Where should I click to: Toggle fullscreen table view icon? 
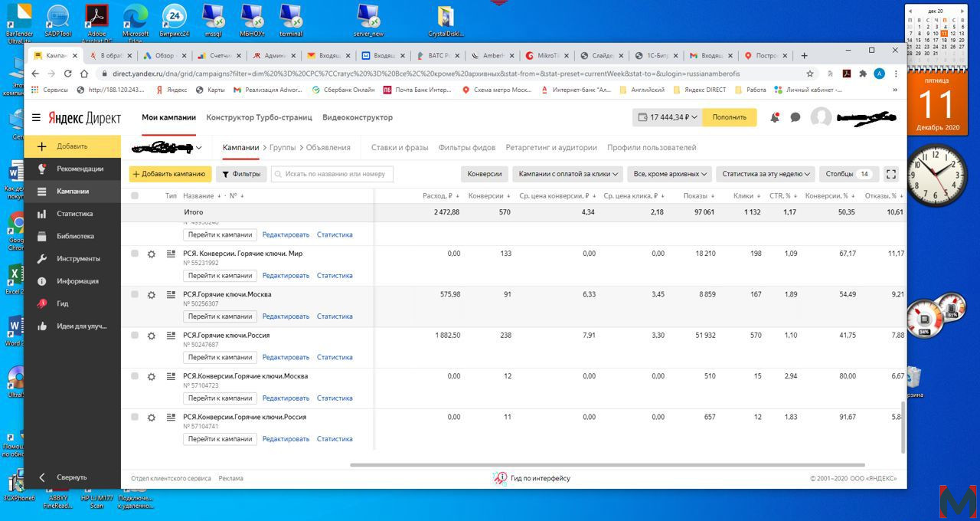point(890,174)
